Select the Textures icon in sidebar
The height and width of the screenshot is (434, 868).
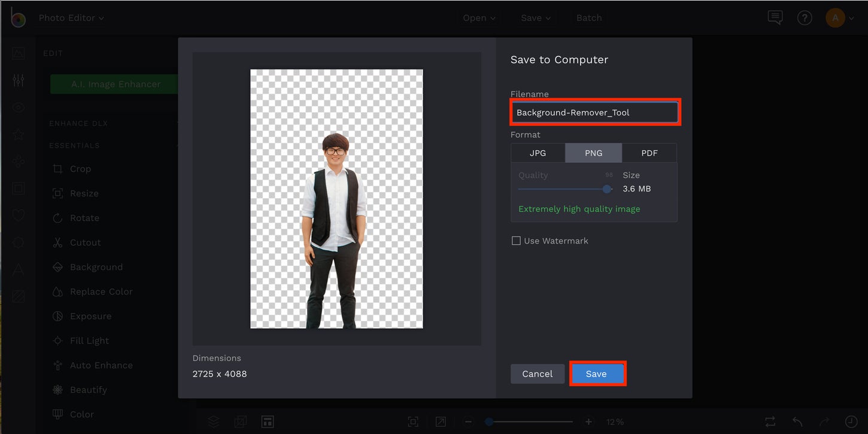point(18,295)
